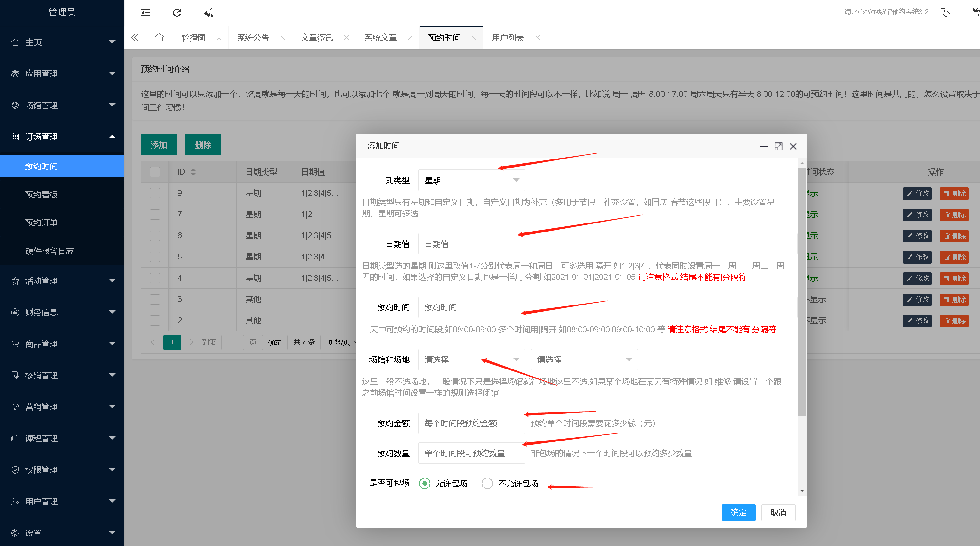The width and height of the screenshot is (980, 546).
Task: Open the 日期类型 dropdown showing 星期
Action: (x=472, y=180)
